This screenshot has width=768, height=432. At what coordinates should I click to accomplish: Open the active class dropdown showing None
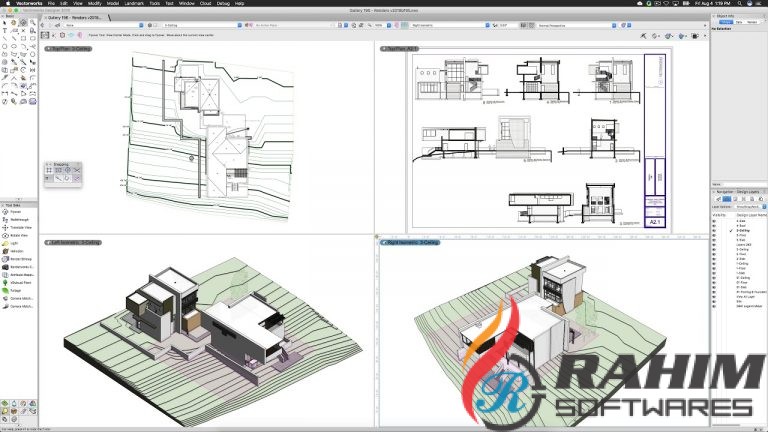[103, 25]
